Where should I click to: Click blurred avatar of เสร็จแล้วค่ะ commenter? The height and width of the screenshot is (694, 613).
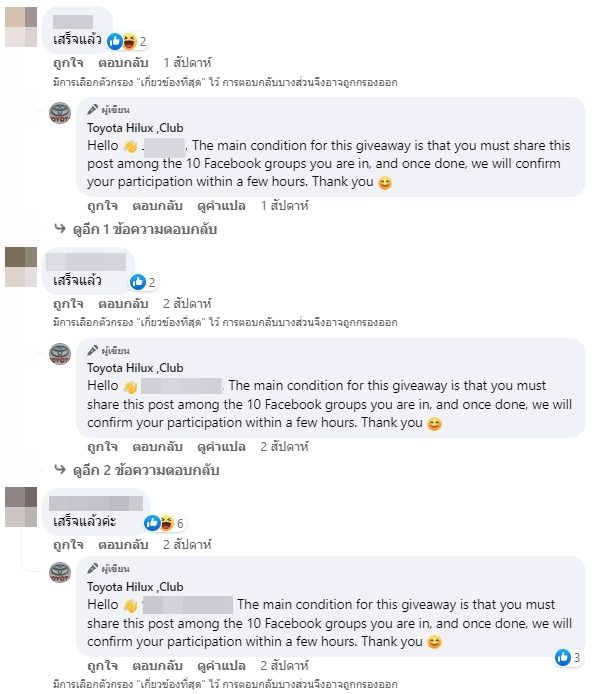click(x=21, y=507)
